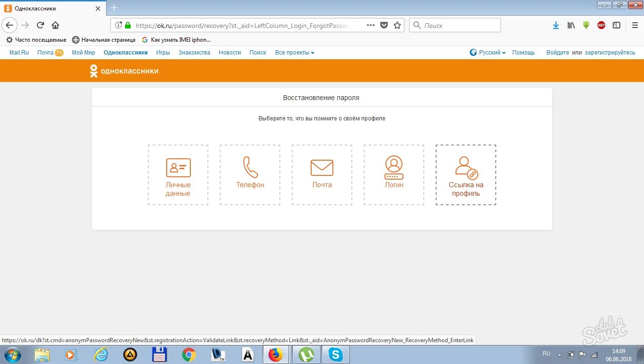The width and height of the screenshot is (644, 364).
Task: Select the Логин recovery option
Action: click(x=394, y=175)
